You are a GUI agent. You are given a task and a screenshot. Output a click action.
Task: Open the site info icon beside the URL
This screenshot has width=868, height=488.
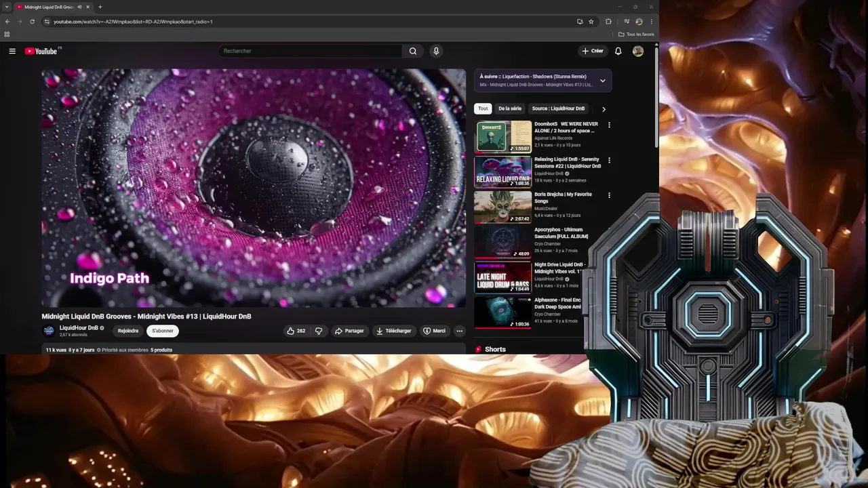(47, 22)
